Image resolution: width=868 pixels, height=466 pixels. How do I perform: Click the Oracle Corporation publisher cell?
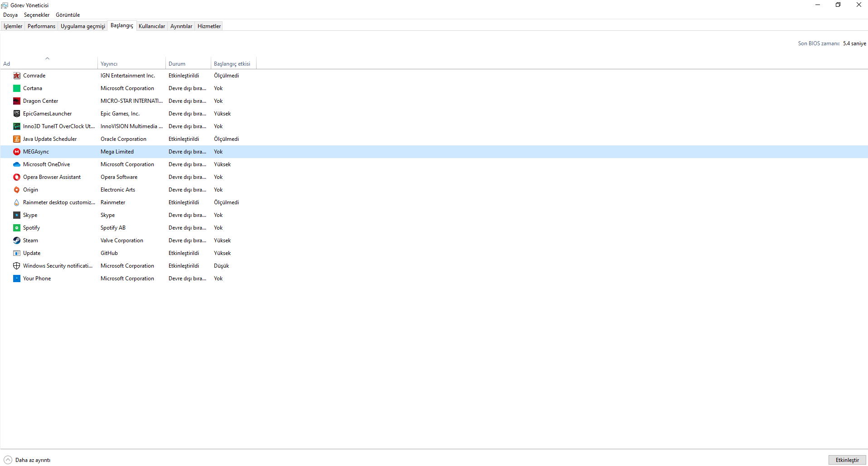123,139
